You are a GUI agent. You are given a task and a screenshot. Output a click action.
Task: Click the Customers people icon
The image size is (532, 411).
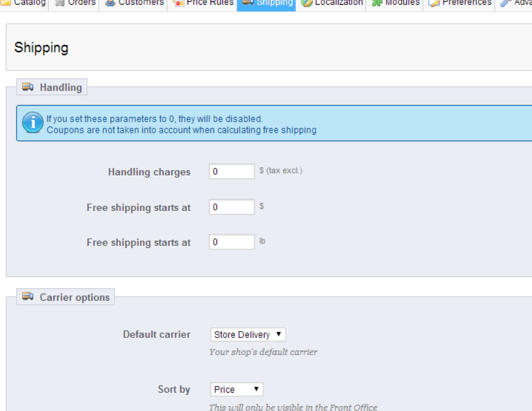tap(110, 2)
